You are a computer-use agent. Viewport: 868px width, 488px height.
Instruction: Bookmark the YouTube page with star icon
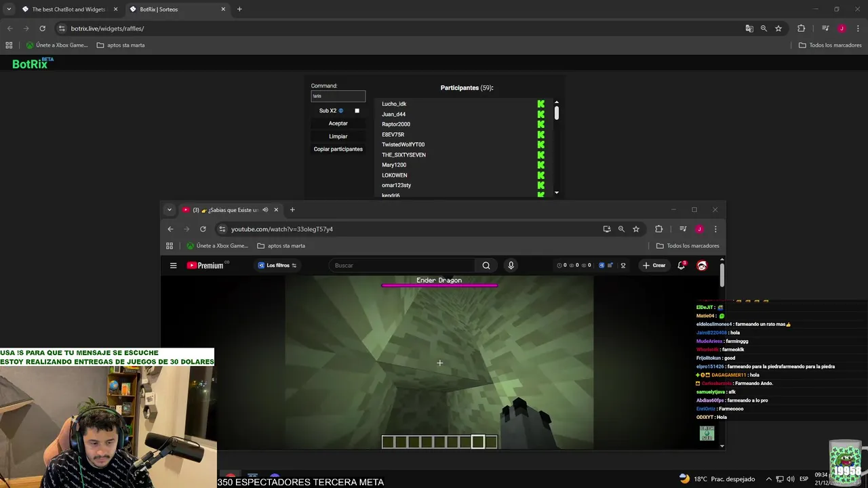point(636,229)
